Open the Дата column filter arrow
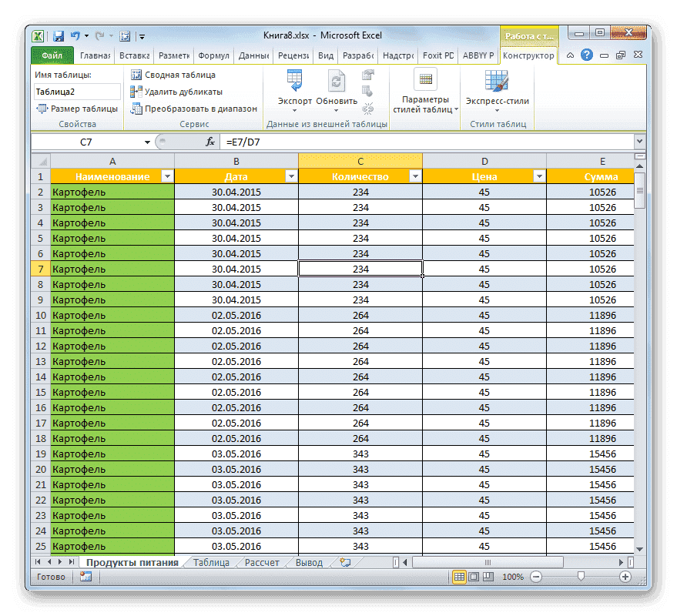 pyautogui.click(x=291, y=176)
